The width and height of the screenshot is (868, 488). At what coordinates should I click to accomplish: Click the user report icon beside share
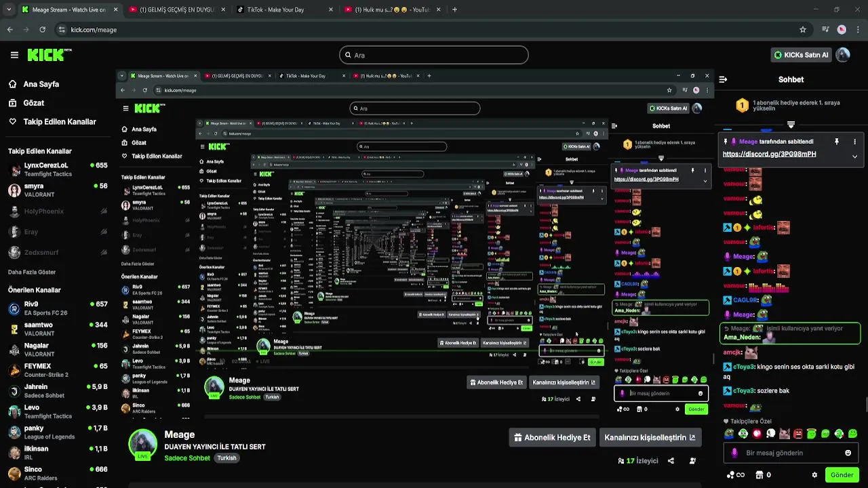point(692,461)
